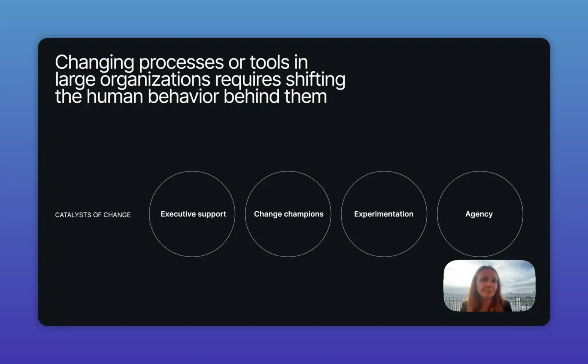Image resolution: width=588 pixels, height=364 pixels.
Task: Click the slide headline 'Changing processes or tools'
Action: pyautogui.click(x=200, y=79)
